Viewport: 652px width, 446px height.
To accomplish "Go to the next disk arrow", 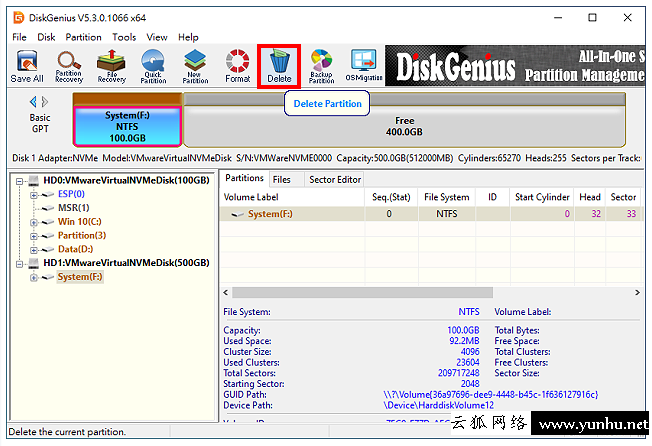I will pyautogui.click(x=45, y=102).
